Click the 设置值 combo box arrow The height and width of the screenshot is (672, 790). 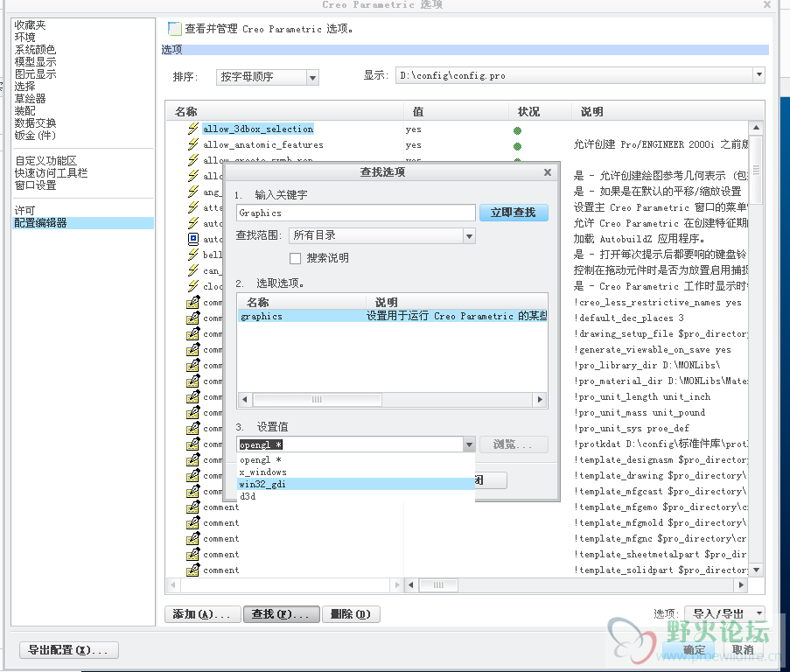point(469,444)
